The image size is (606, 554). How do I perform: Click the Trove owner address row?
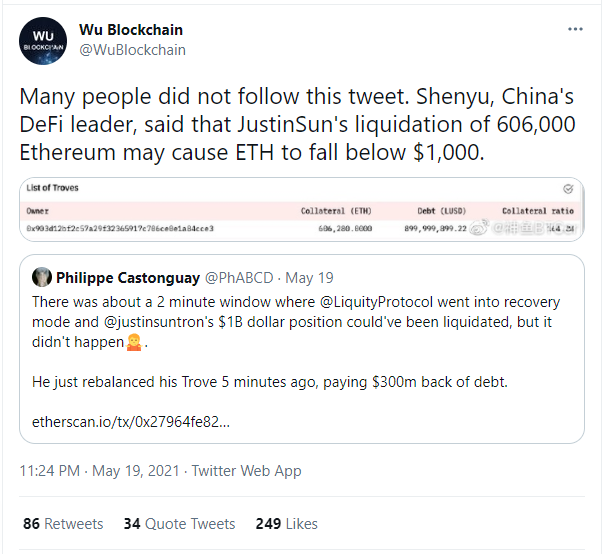(120, 229)
